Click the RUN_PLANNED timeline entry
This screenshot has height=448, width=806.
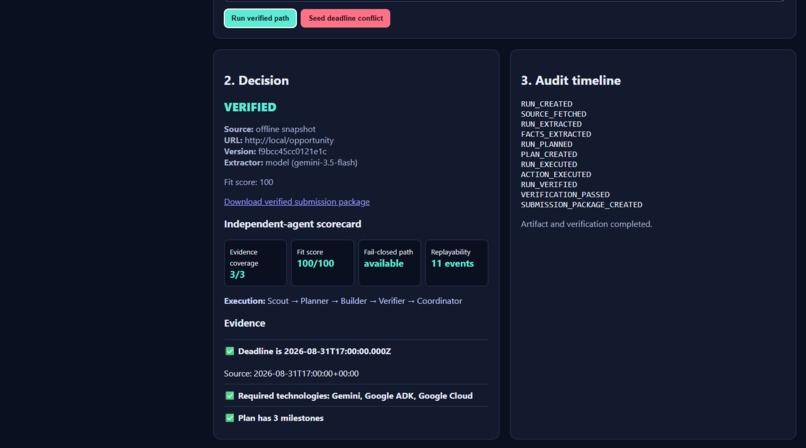tap(546, 144)
